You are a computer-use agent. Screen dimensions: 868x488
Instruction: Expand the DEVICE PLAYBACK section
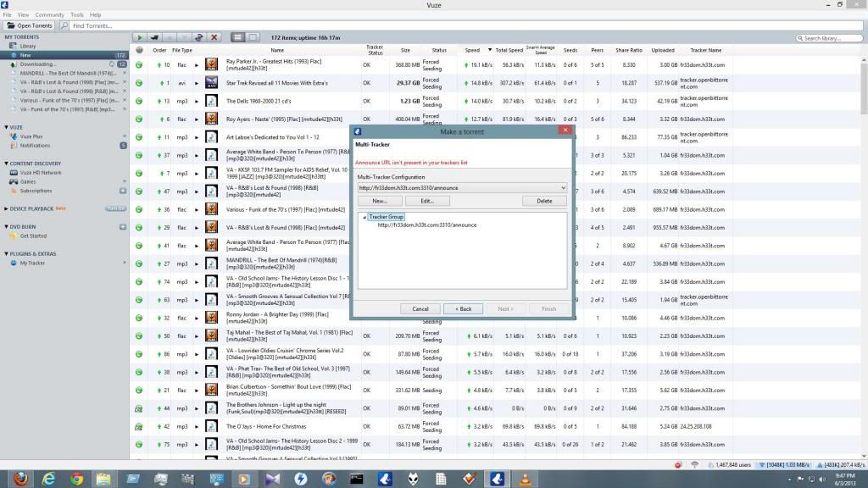pyautogui.click(x=6, y=209)
